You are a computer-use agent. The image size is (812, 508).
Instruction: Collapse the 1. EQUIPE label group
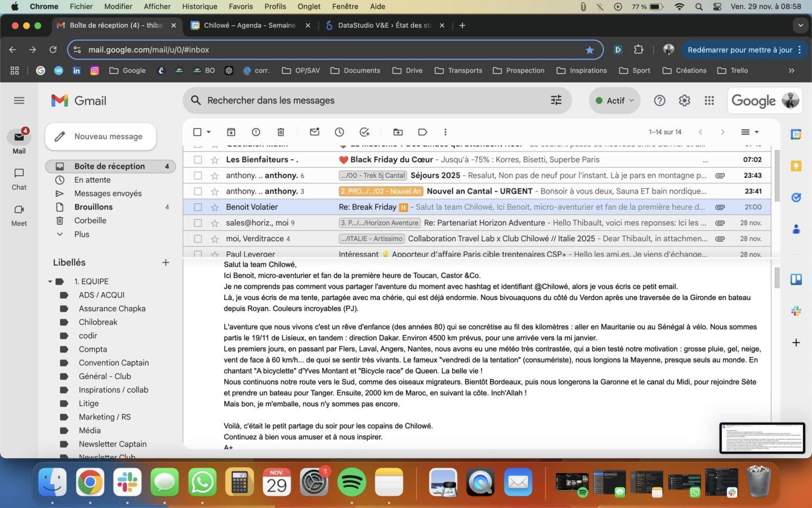click(x=50, y=282)
